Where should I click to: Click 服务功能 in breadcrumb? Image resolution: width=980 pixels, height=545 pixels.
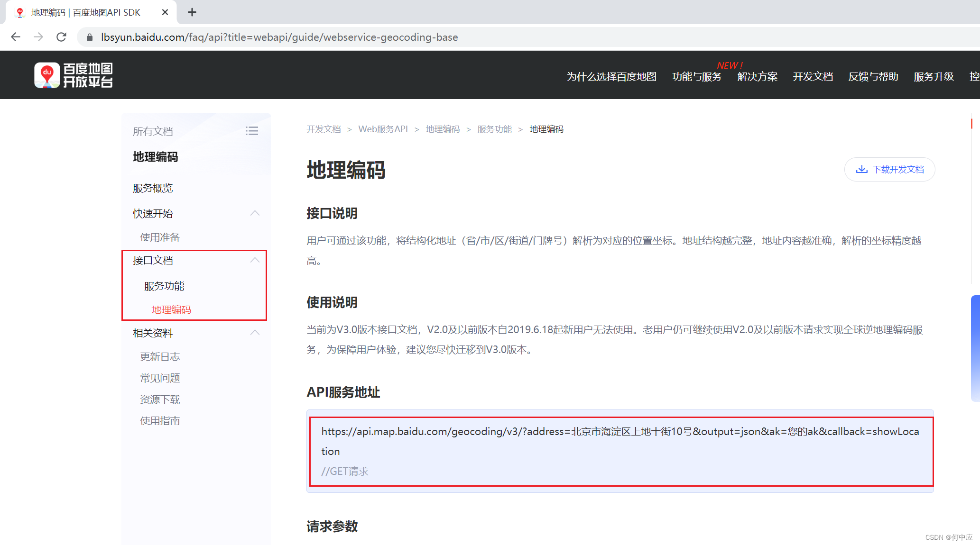pos(494,129)
